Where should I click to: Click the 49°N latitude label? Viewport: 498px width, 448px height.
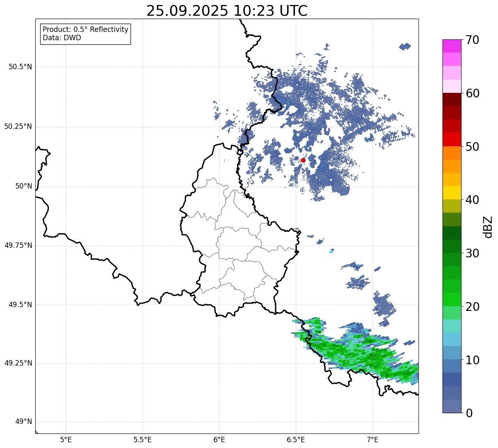click(23, 422)
